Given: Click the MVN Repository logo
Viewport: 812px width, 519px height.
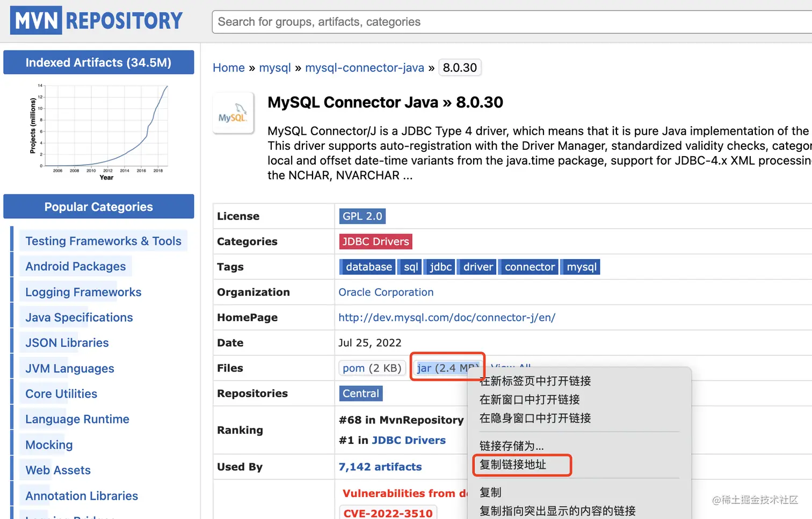Looking at the screenshot, I should tap(97, 20).
